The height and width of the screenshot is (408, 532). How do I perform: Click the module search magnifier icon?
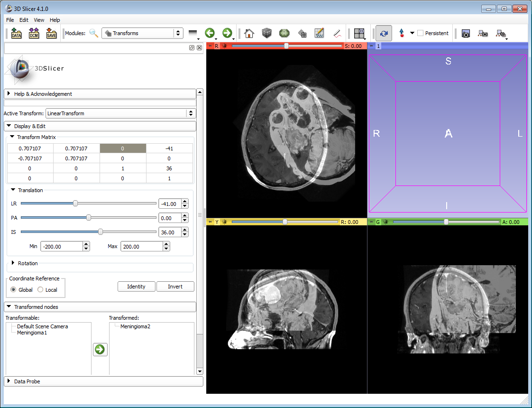(x=94, y=33)
